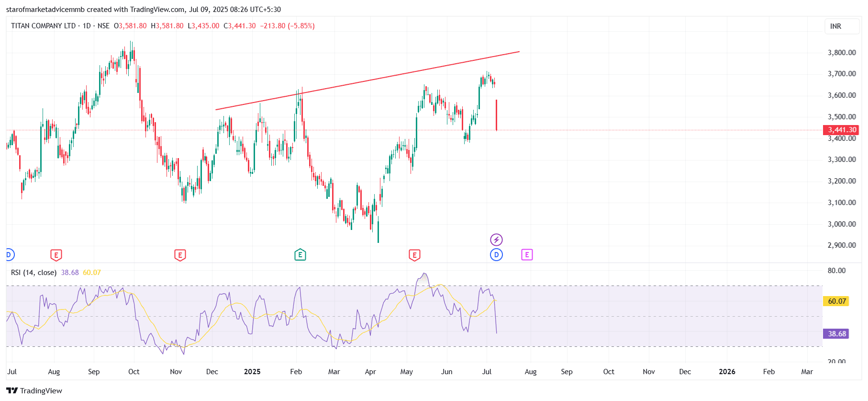Image resolution: width=868 pixels, height=401 pixels.
Task: Open the blue dividend D marker below lightning icon
Action: [496, 255]
